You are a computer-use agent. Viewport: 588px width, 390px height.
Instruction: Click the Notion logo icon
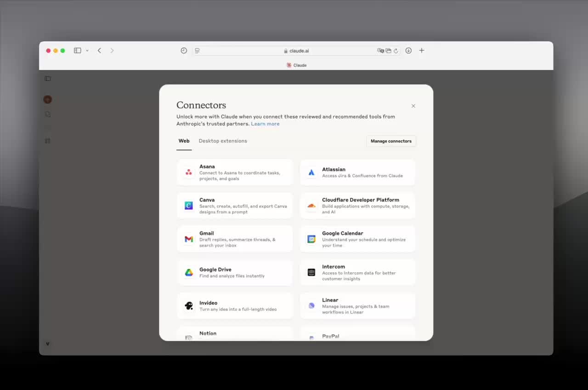(x=189, y=338)
